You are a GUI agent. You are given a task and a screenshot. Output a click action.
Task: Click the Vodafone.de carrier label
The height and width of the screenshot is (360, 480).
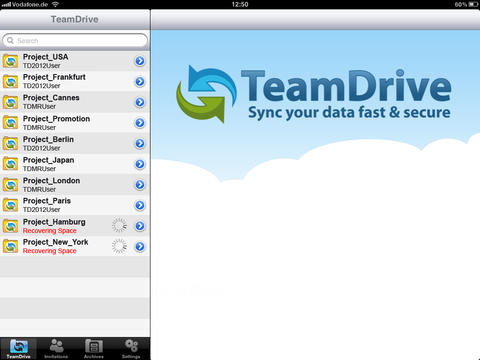point(30,4)
